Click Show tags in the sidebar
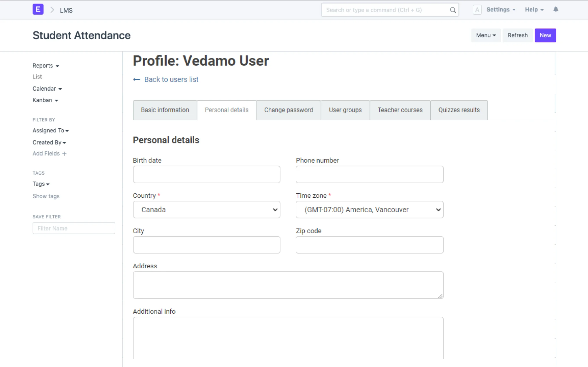The width and height of the screenshot is (588, 367). click(46, 196)
